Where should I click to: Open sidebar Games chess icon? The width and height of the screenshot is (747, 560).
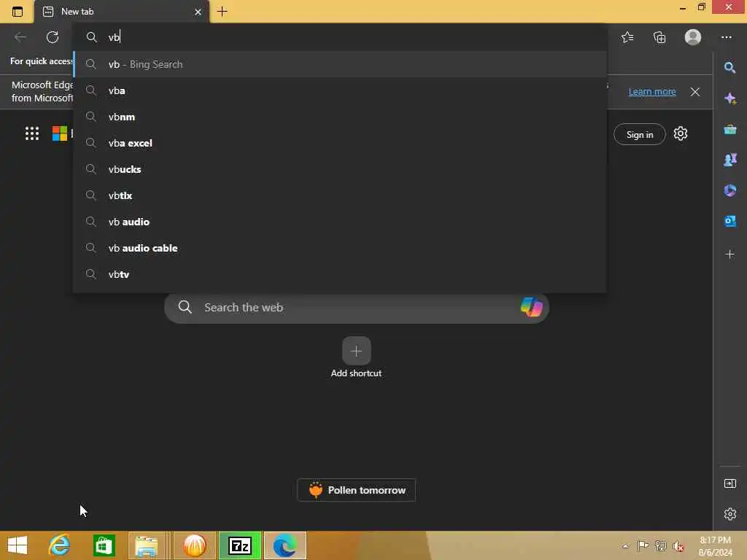coord(729,160)
